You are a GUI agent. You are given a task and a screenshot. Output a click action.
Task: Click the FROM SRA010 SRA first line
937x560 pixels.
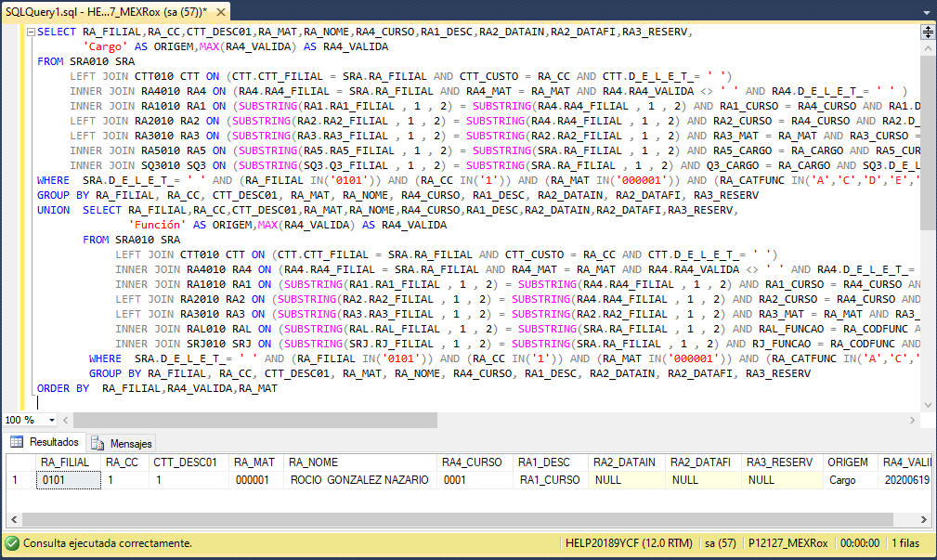(x=86, y=61)
